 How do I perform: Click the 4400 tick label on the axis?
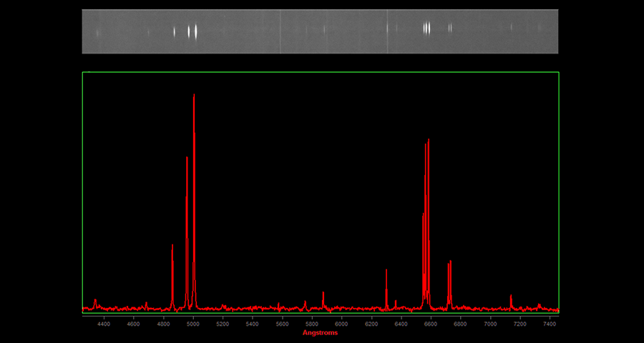pos(104,324)
